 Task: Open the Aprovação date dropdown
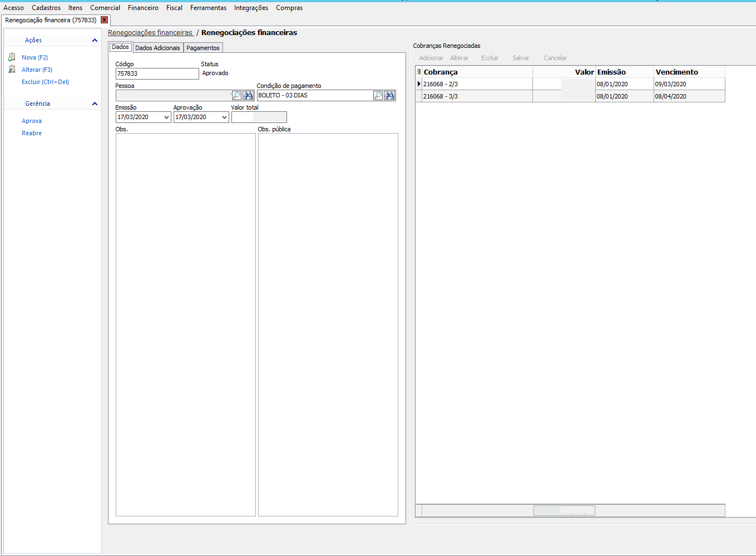[224, 117]
